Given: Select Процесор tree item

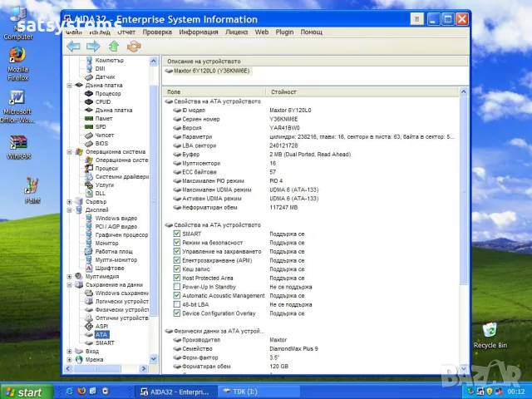Looking at the screenshot, I should tap(108, 93).
